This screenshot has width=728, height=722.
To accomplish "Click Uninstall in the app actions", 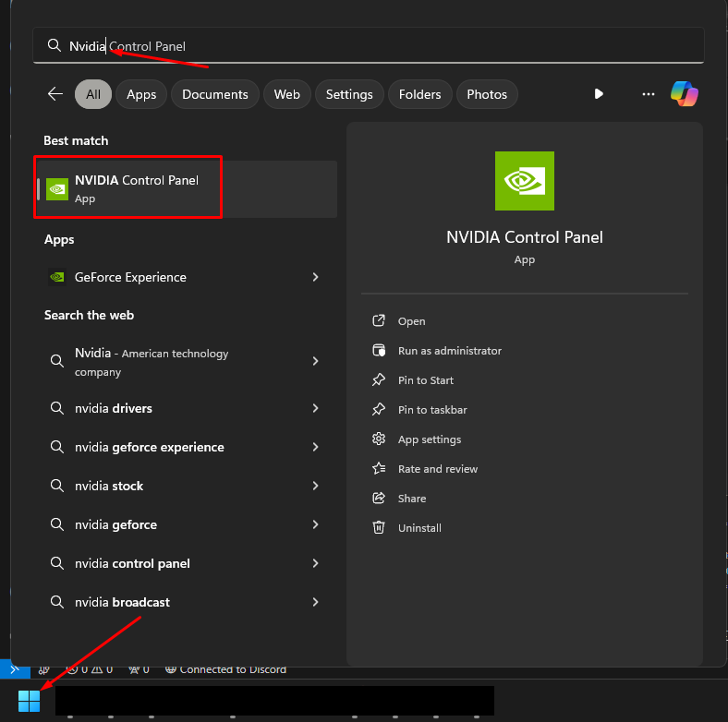I will (x=419, y=528).
